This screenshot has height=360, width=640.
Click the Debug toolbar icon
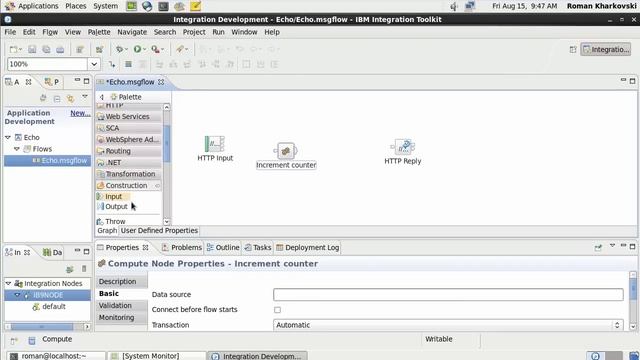[x=119, y=49]
